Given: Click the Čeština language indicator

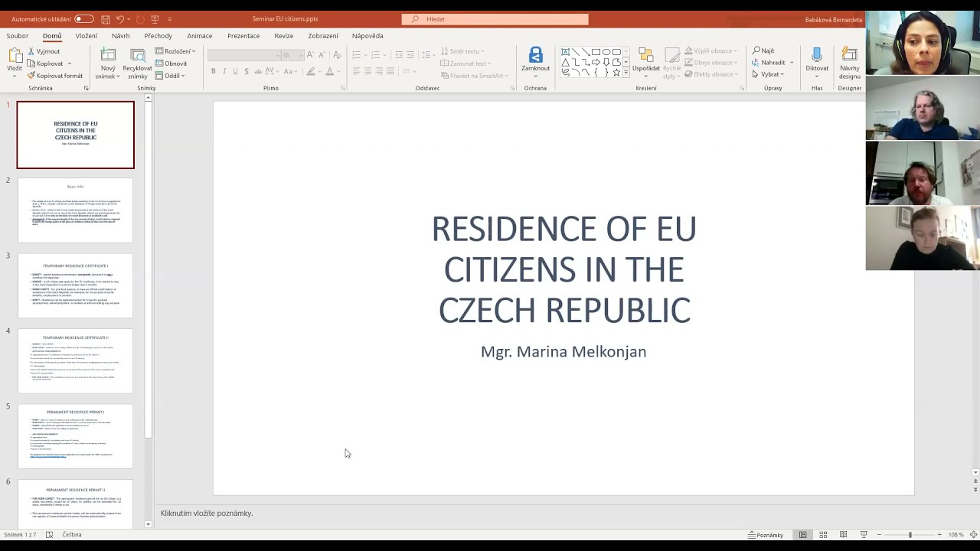Looking at the screenshot, I should coord(72,535).
